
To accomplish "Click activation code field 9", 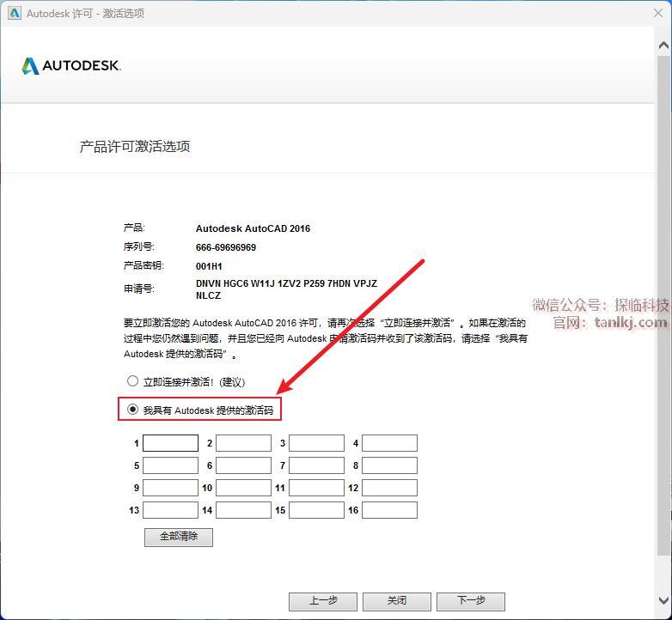I will tap(170, 488).
